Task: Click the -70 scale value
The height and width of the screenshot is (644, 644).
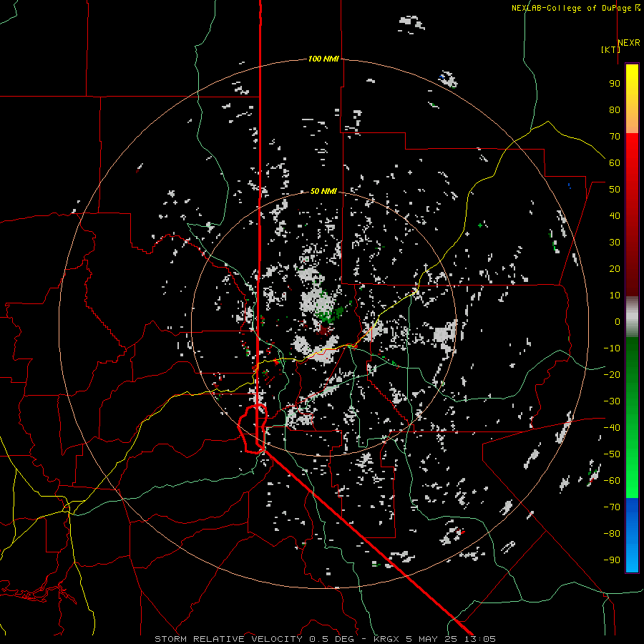Action: tap(612, 507)
